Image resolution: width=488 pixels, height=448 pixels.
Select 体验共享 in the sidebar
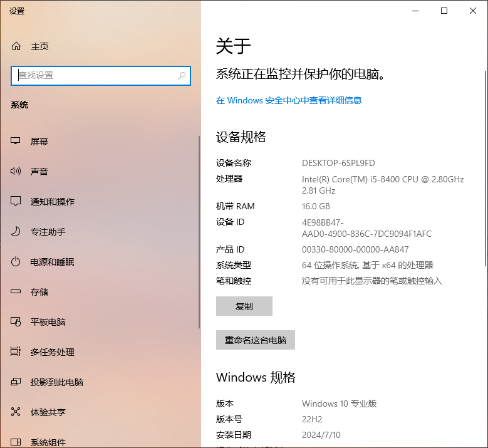pos(100,412)
